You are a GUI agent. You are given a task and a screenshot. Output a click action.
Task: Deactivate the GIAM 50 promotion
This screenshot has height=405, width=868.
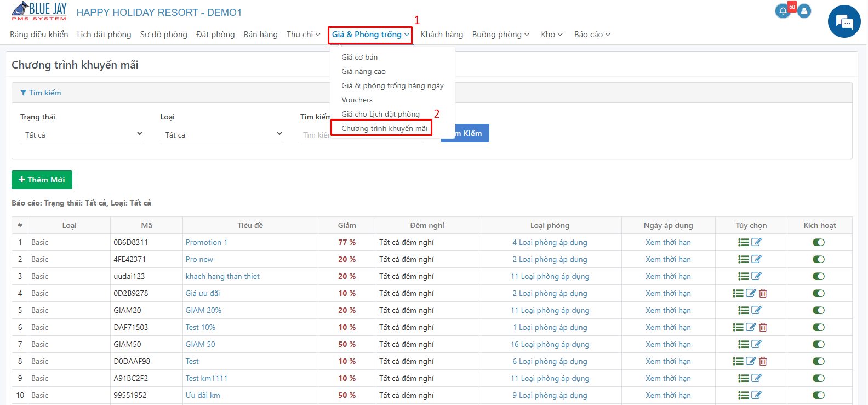(819, 344)
